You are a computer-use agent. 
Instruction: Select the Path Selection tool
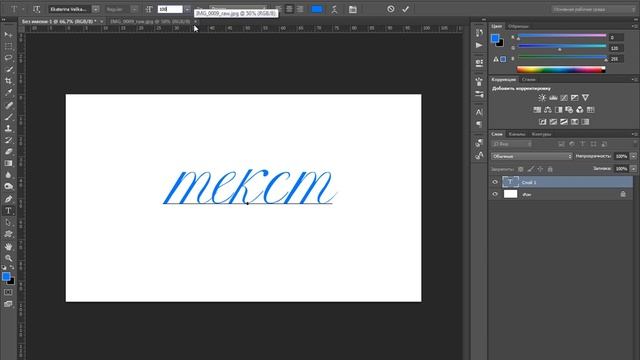(8, 222)
